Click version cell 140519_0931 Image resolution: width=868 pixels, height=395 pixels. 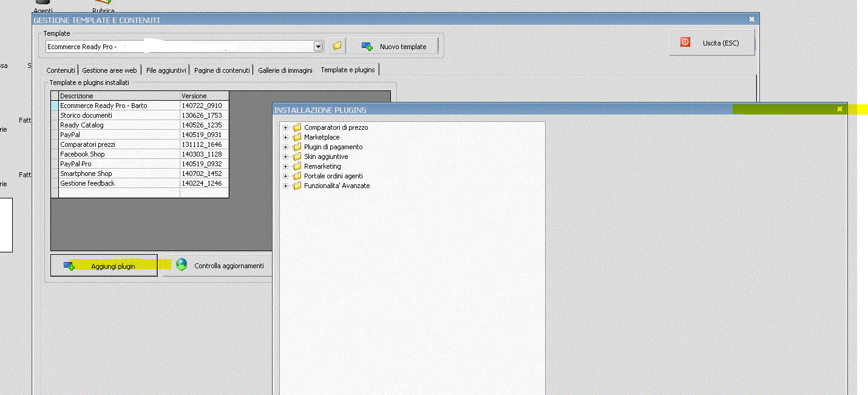pos(205,135)
